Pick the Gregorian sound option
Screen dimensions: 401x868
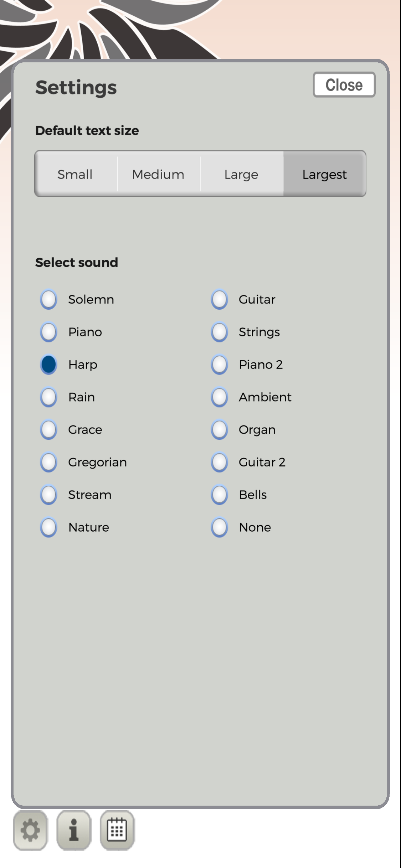coord(48,462)
